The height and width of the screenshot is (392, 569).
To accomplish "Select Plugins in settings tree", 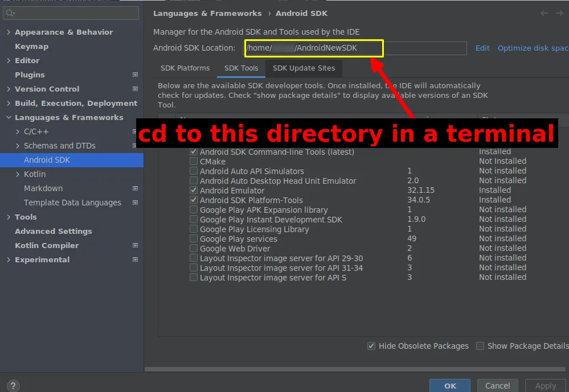I will (30, 75).
